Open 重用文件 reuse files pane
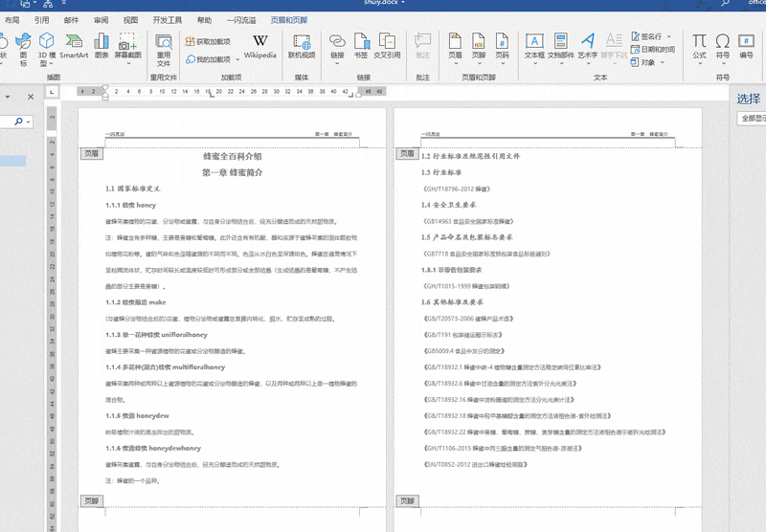This screenshot has height=532, width=766. click(x=164, y=50)
